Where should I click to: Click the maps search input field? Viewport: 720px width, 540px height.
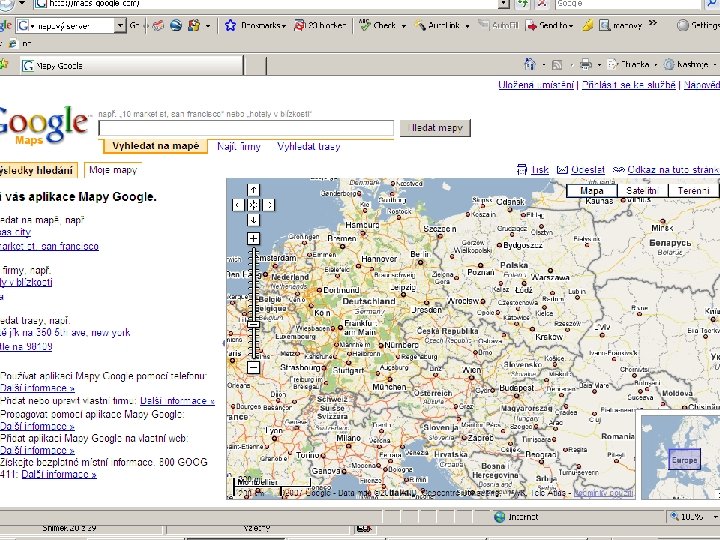[246, 128]
